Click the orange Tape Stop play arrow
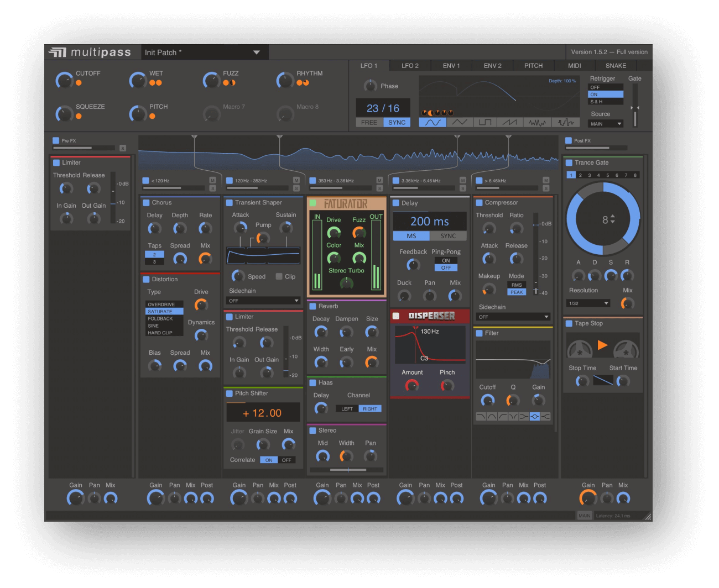The width and height of the screenshot is (719, 588). coord(603,345)
